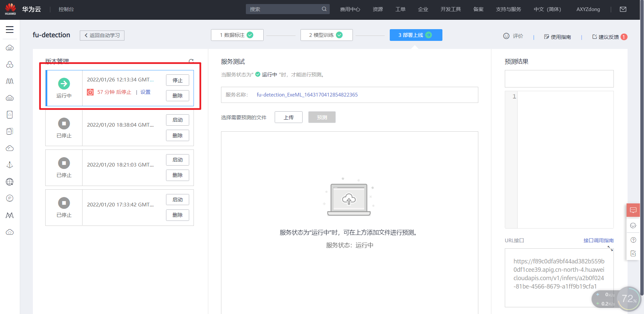Delete the 17:33:42 version
The width and height of the screenshot is (644, 314).
(x=177, y=215)
